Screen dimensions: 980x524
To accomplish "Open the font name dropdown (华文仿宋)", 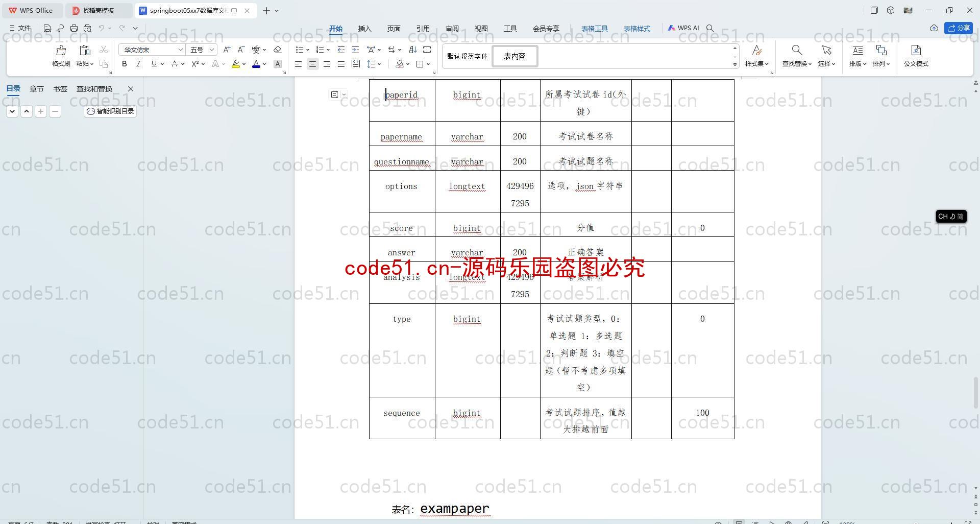I will coord(180,50).
